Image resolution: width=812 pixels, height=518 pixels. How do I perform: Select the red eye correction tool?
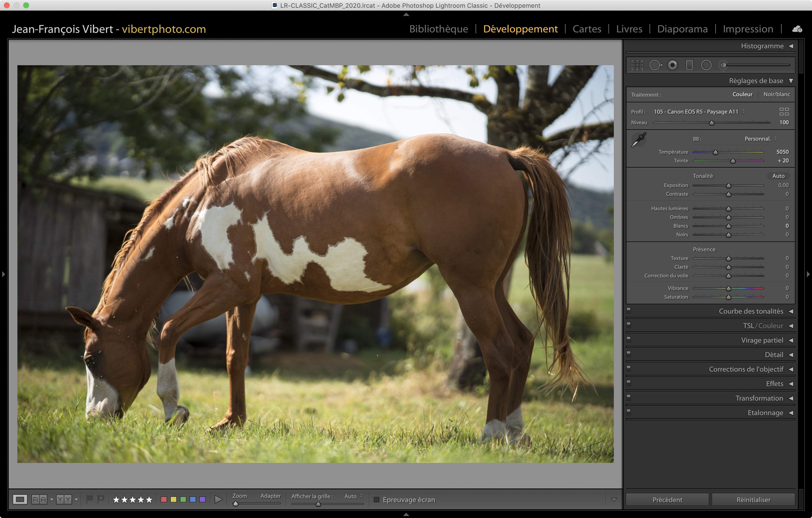[x=672, y=65]
